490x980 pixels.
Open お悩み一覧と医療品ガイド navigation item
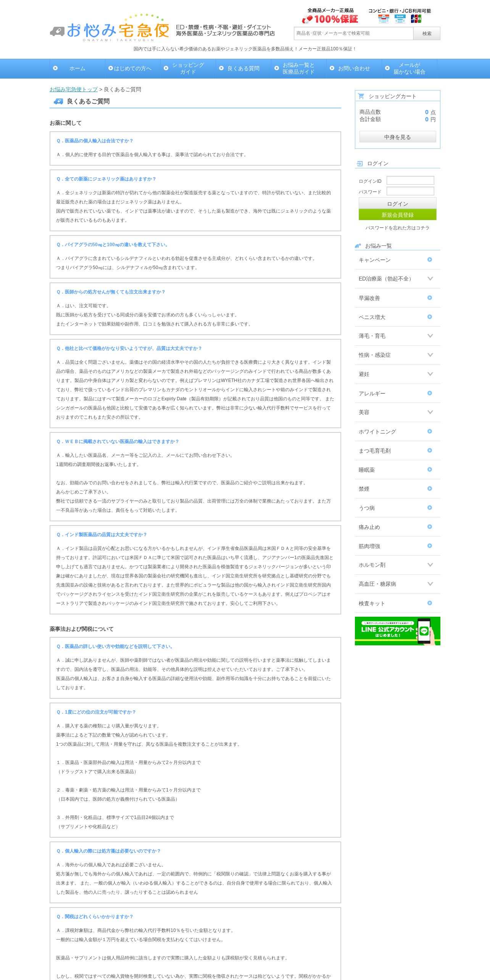tap(299, 69)
